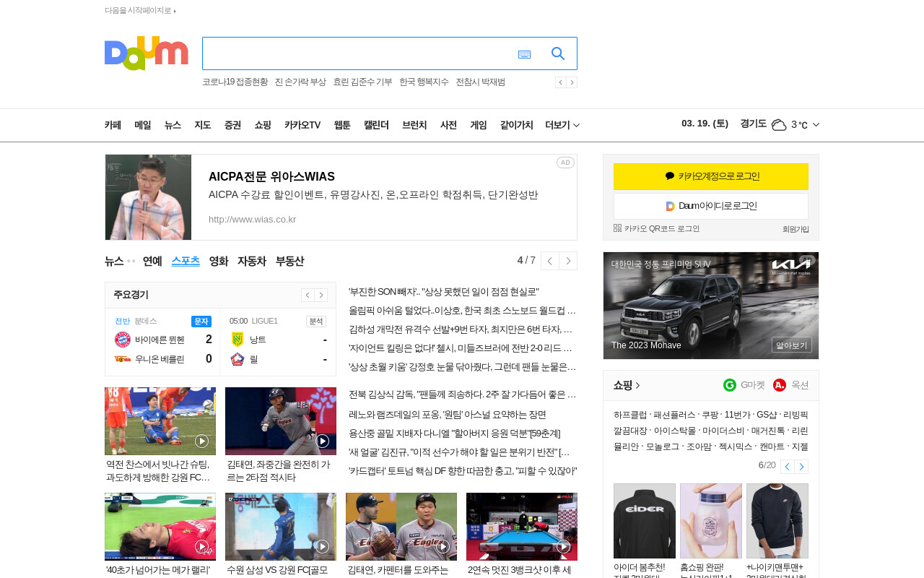Switch to the 연예 tab
The width and height of the screenshot is (924, 578).
pos(152,261)
